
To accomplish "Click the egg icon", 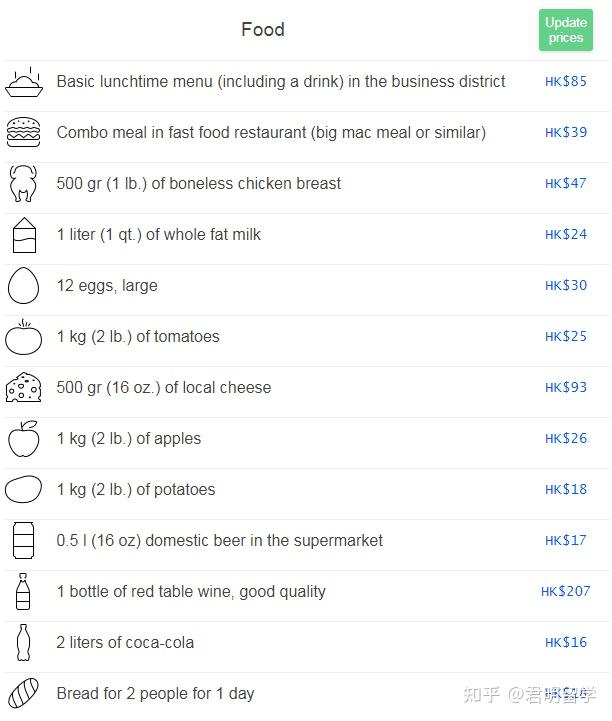I will coord(23,286).
